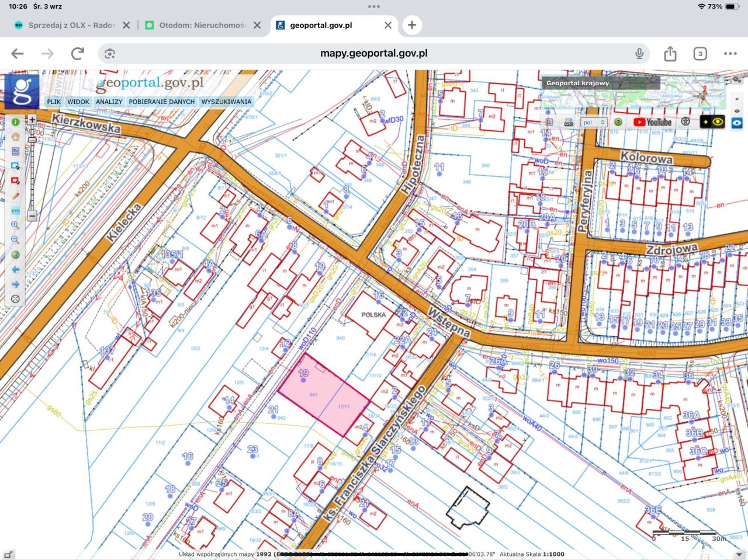Open the YouTube link
Screen dimensions: 748x560
[653, 122]
